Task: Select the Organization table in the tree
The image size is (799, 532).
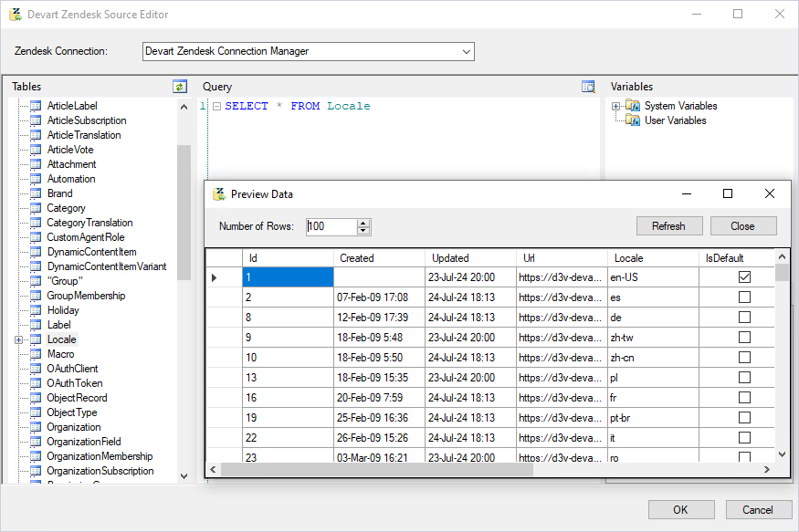Action: tap(73, 426)
